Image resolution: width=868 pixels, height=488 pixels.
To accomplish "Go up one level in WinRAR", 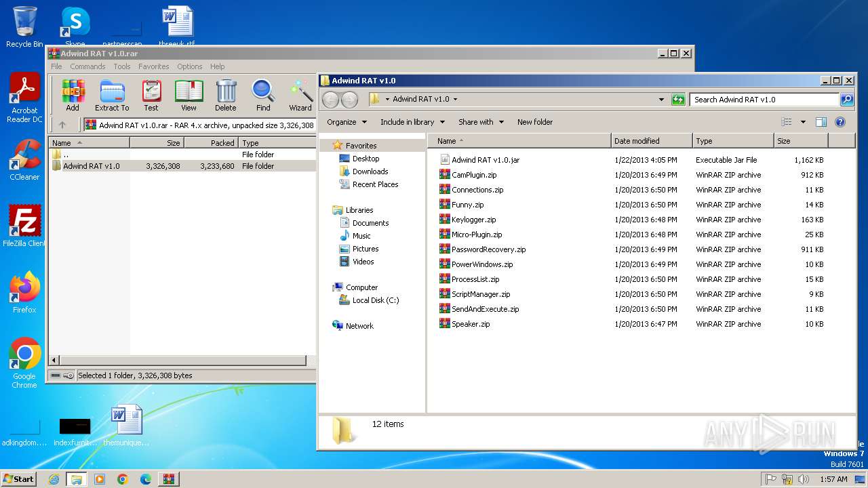I will [x=62, y=125].
